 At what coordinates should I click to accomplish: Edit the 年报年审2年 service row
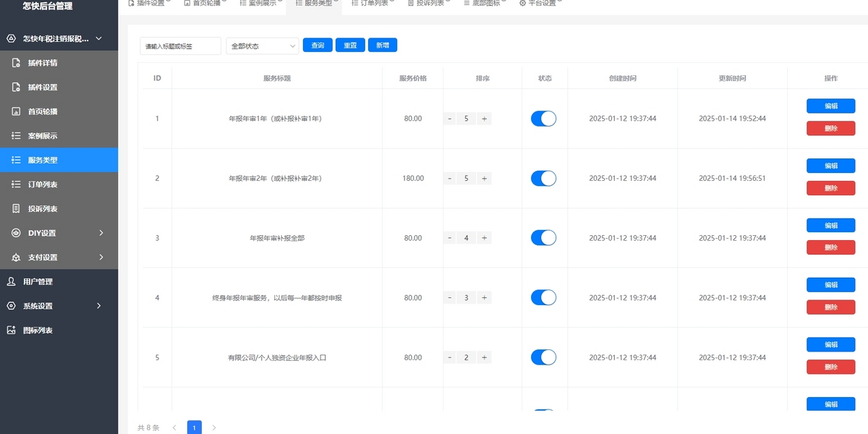(x=831, y=166)
